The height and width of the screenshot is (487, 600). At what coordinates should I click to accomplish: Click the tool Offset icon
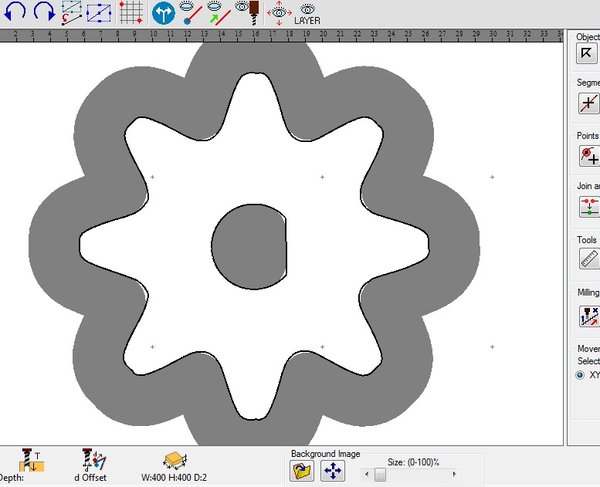coord(94,460)
